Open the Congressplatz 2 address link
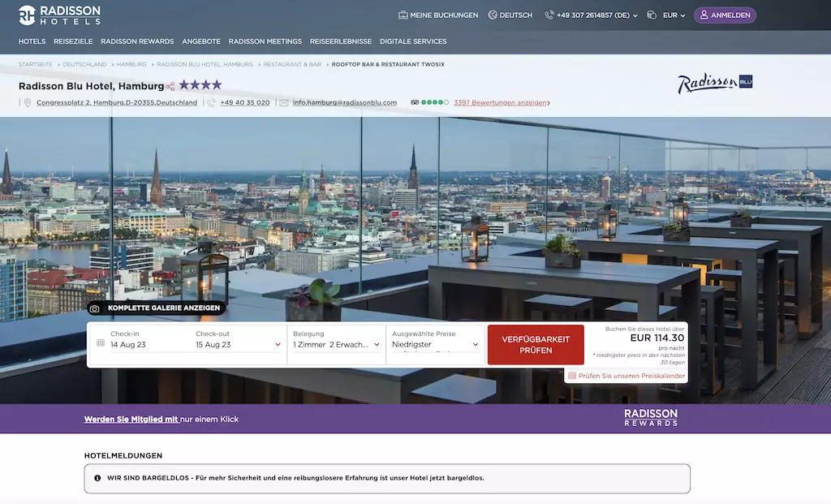This screenshot has height=504, width=831. point(117,103)
